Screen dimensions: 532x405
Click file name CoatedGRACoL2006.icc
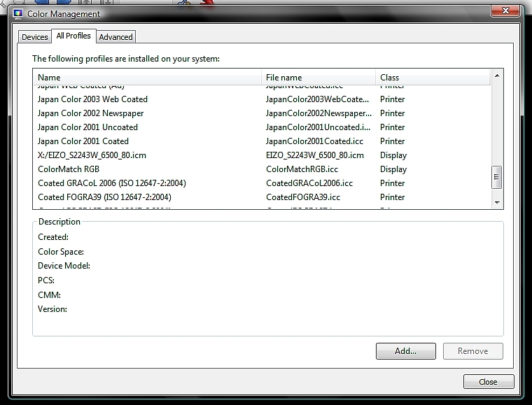pyautogui.click(x=309, y=183)
